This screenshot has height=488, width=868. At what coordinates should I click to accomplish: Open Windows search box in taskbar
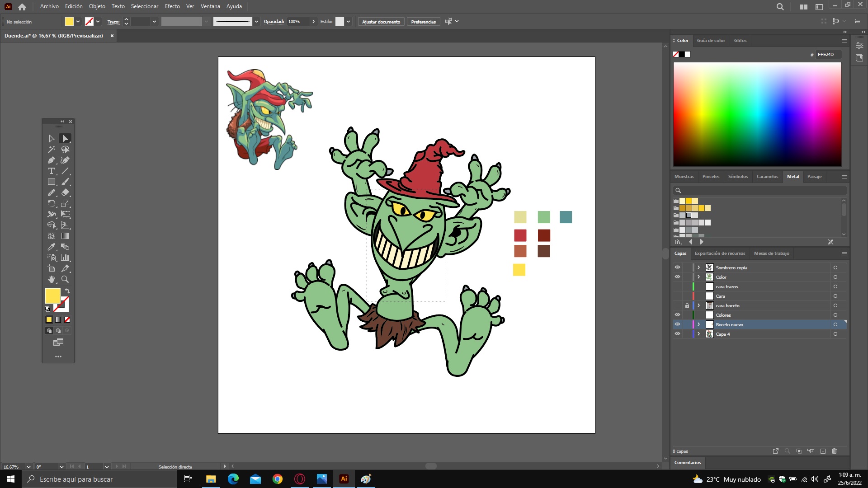tap(99, 479)
